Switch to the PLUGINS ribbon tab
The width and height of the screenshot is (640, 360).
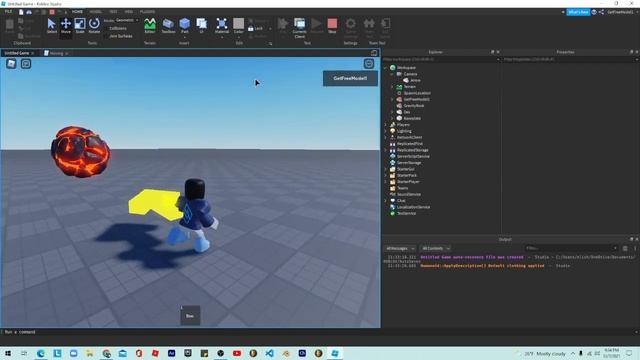pyautogui.click(x=147, y=12)
